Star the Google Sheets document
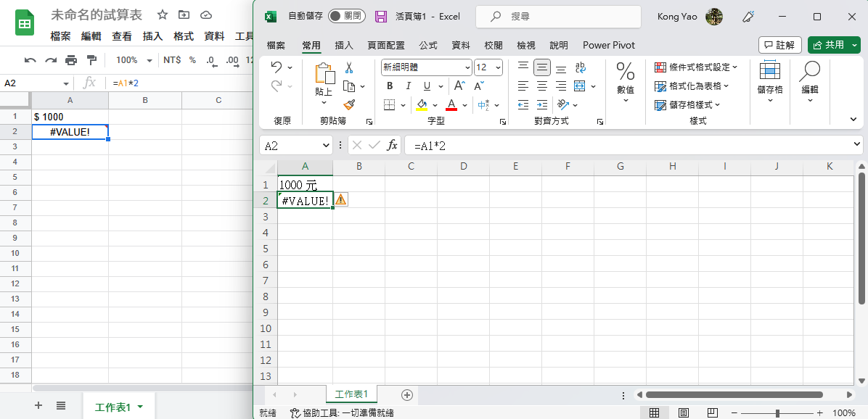Image resolution: width=868 pixels, height=419 pixels. coord(163,15)
